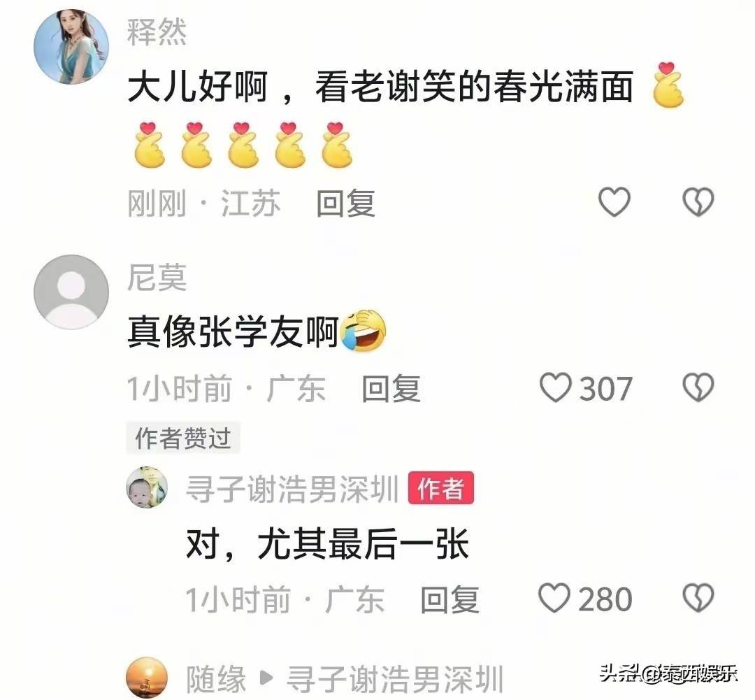The width and height of the screenshot is (755, 700).
Task: Open 随缘's sunset avatar
Action: 148,678
